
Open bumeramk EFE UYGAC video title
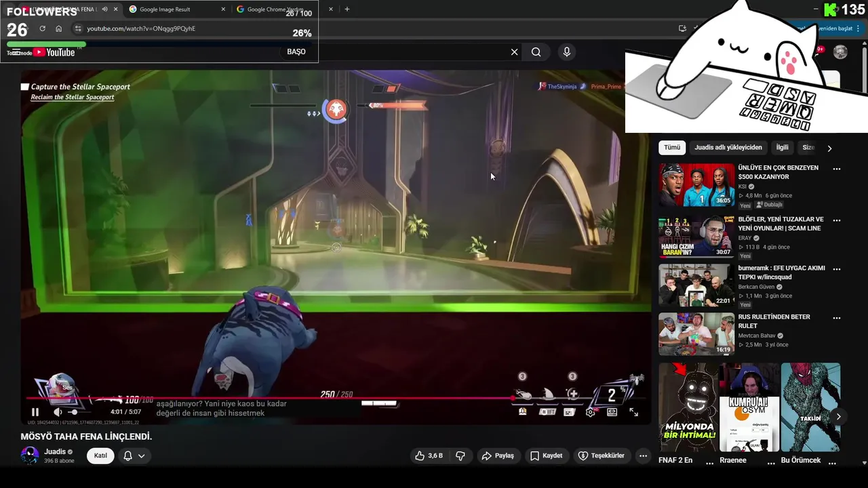point(781,272)
